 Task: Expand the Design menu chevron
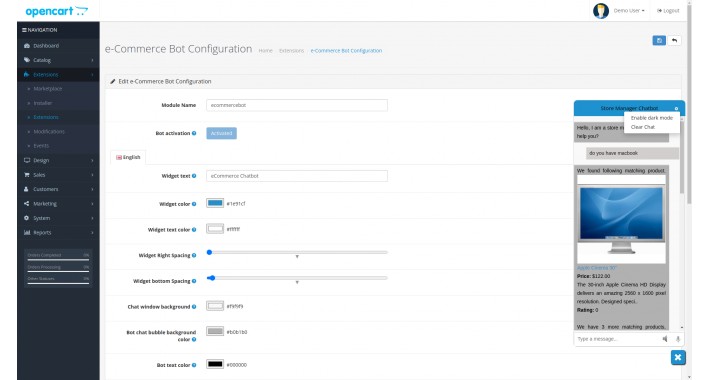coord(92,160)
